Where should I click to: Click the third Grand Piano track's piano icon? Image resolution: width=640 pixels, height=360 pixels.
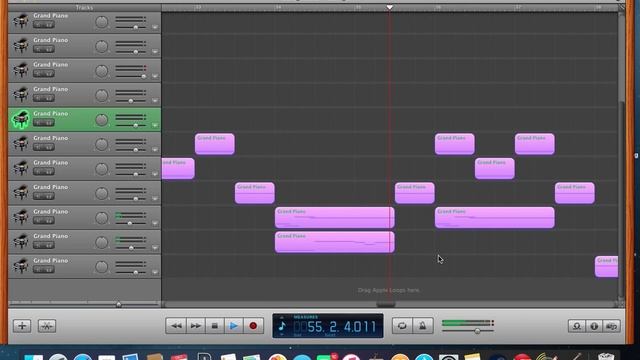click(x=20, y=70)
